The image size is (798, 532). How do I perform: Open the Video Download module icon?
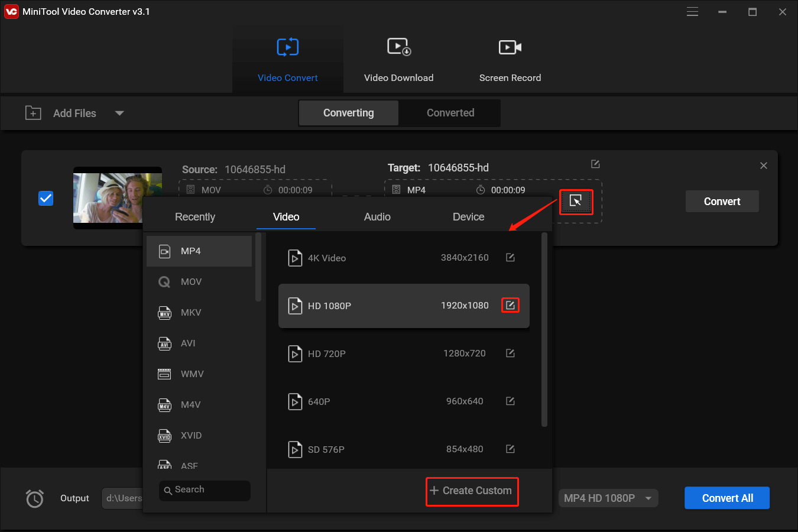(x=399, y=47)
